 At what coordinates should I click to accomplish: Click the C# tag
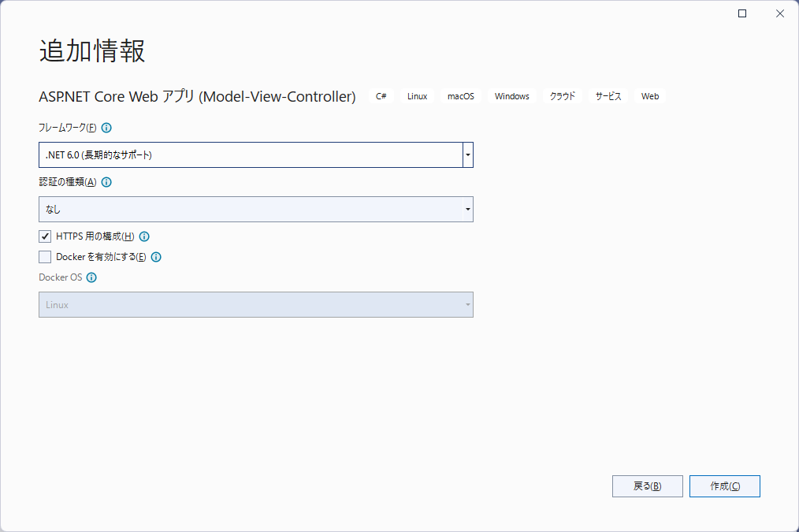click(x=381, y=96)
